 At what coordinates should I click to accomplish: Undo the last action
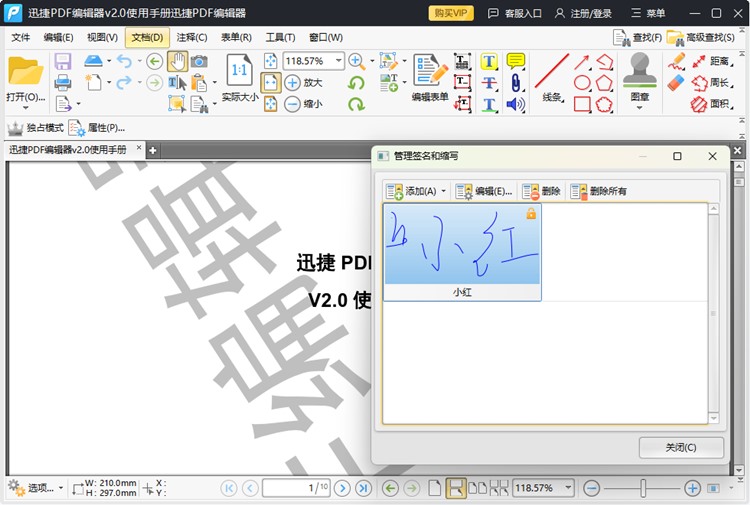click(x=124, y=61)
